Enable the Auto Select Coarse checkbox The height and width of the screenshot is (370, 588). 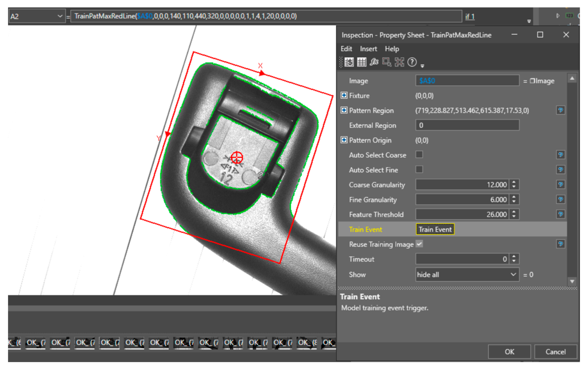point(419,155)
